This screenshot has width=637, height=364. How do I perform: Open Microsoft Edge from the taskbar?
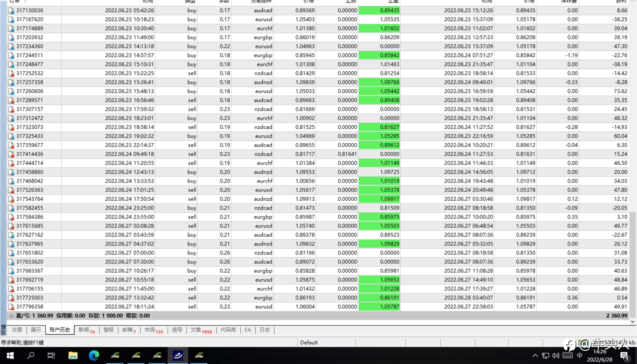click(x=94, y=355)
